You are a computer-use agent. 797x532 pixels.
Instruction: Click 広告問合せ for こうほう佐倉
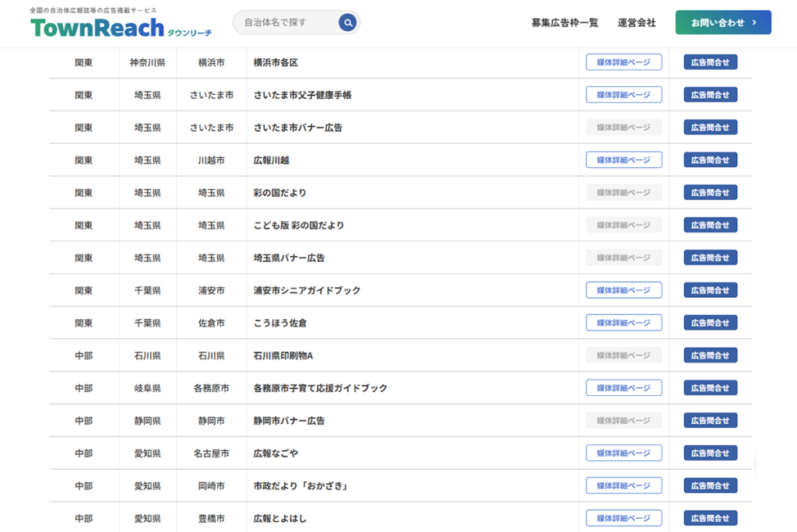(x=710, y=323)
